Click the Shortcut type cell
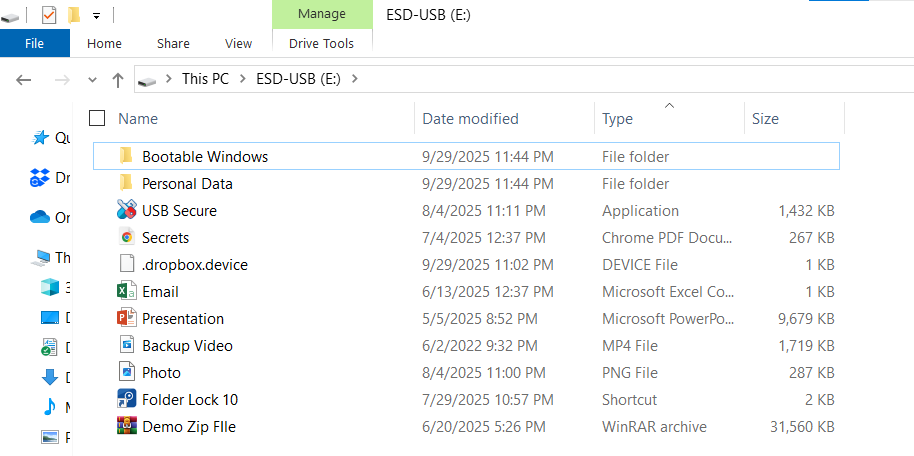The width and height of the screenshot is (914, 456). click(x=629, y=399)
